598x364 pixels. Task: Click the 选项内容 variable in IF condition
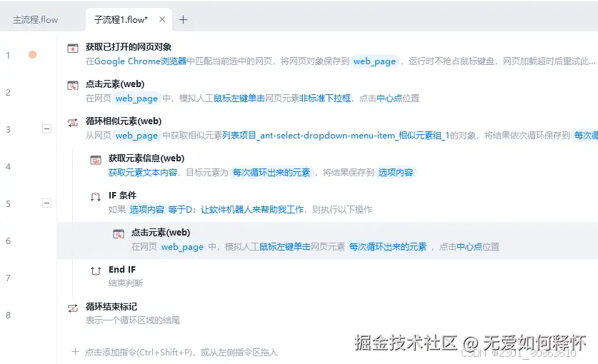[147, 210]
